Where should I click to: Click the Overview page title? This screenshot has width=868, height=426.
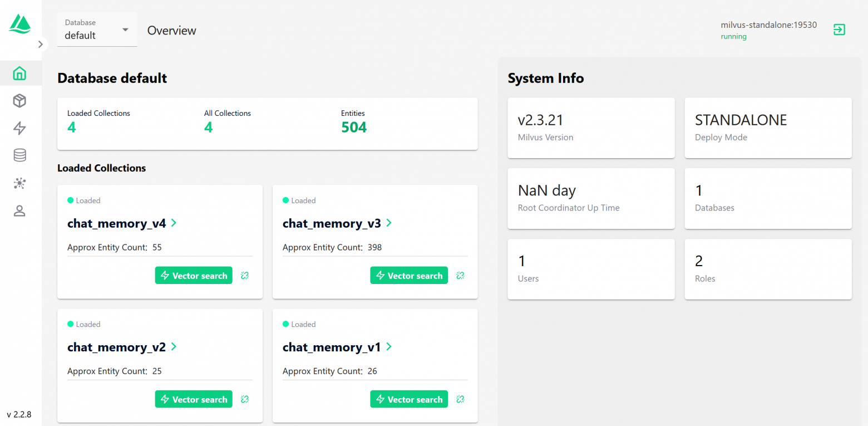click(x=172, y=31)
